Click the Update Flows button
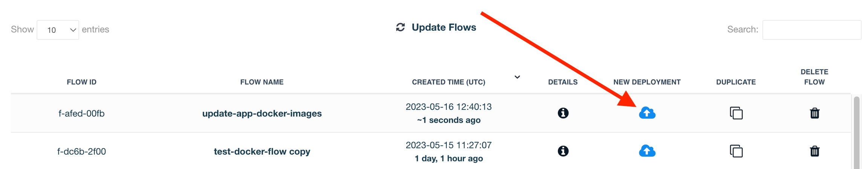 pyautogui.click(x=443, y=27)
